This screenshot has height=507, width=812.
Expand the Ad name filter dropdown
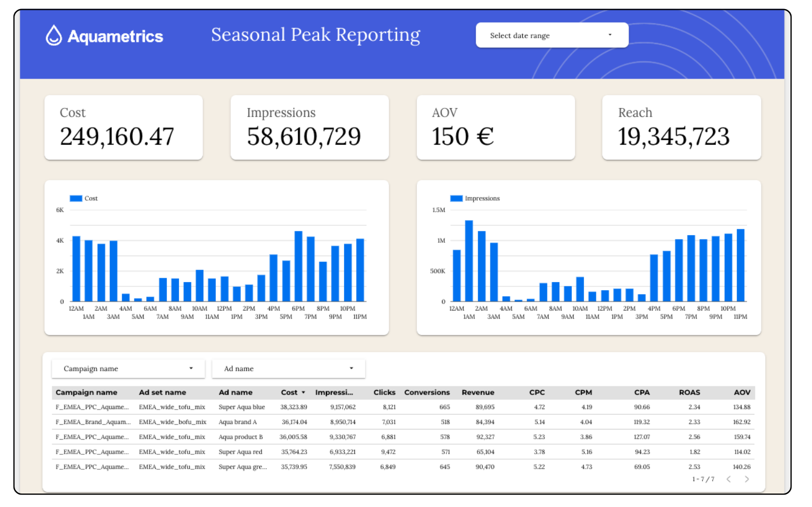pyautogui.click(x=288, y=369)
